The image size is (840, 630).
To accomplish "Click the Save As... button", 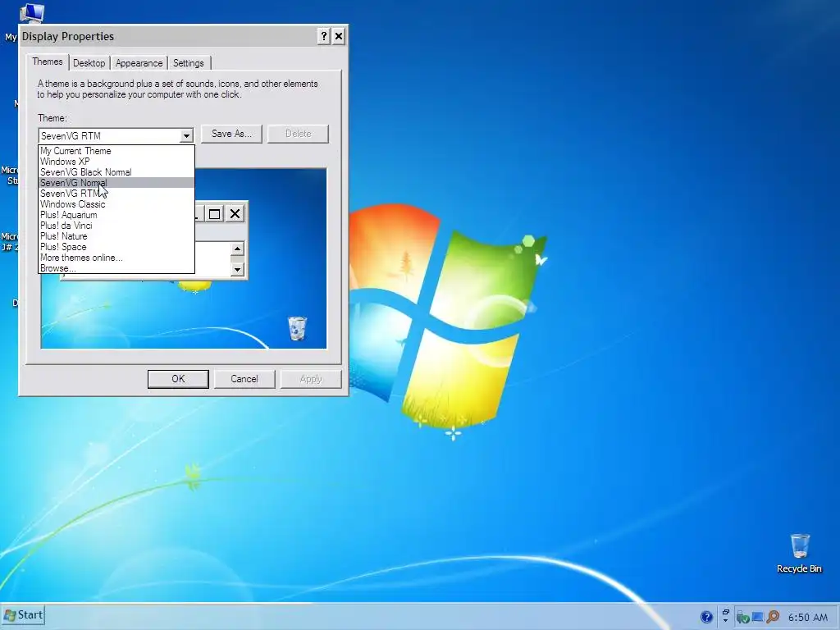I will (x=231, y=134).
